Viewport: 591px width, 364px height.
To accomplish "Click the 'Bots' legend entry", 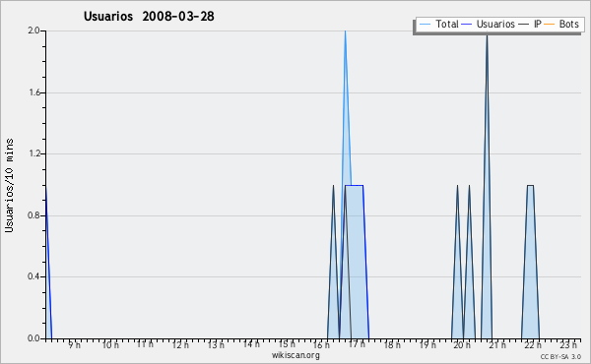I will click(x=568, y=24).
